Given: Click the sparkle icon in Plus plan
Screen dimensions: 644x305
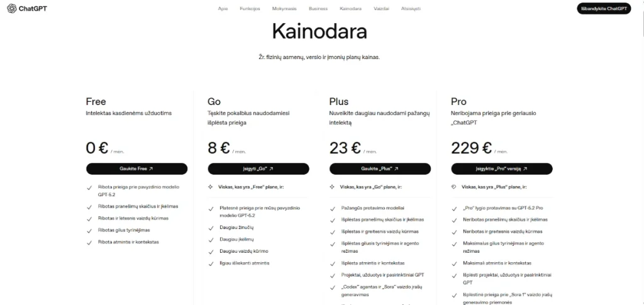Looking at the screenshot, I should click(332, 187).
